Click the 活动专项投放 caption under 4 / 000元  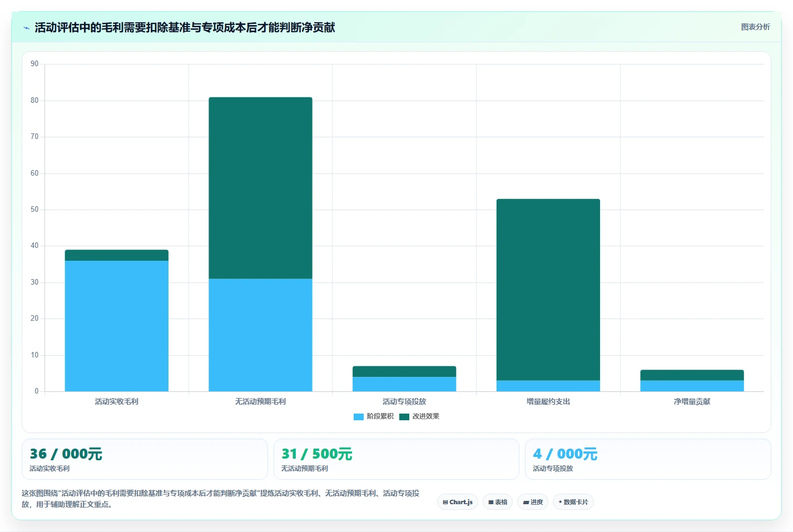pyautogui.click(x=553, y=469)
